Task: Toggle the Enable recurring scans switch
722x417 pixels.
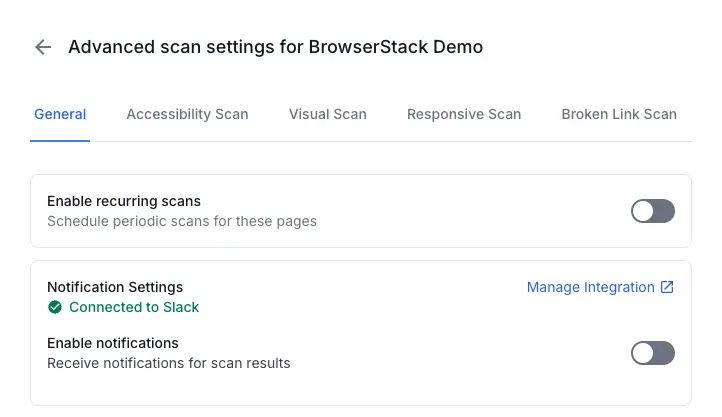Action: click(652, 211)
